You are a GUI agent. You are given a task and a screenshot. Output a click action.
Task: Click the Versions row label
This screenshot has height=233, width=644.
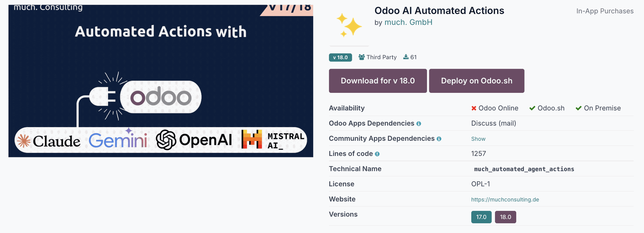coord(343,214)
